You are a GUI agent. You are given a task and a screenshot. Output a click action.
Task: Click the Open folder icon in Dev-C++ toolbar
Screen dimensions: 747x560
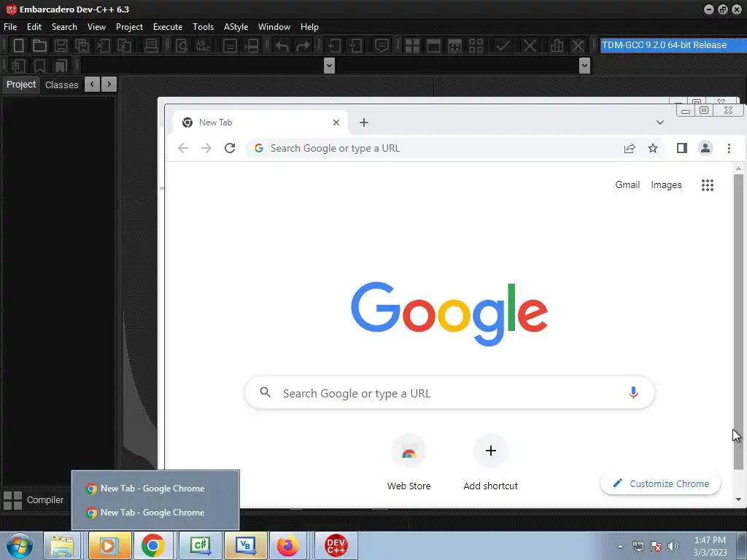[x=39, y=46]
